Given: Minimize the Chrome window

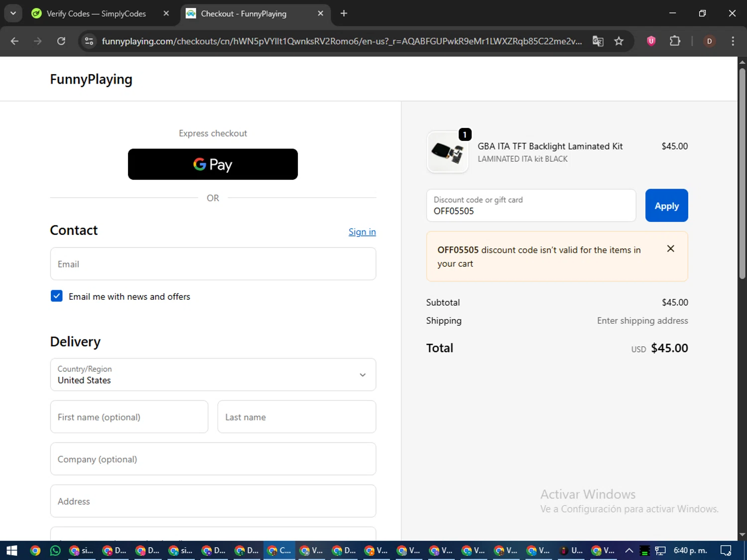Looking at the screenshot, I should [672, 13].
